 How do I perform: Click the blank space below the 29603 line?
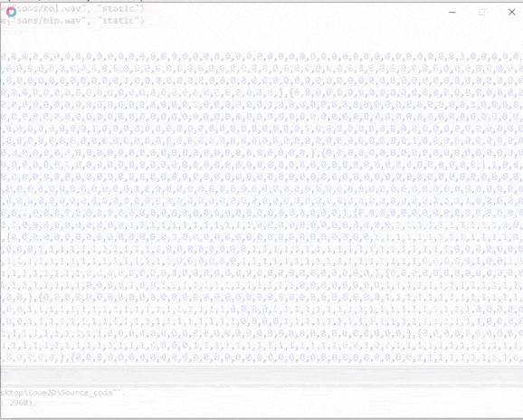click(x=261, y=413)
